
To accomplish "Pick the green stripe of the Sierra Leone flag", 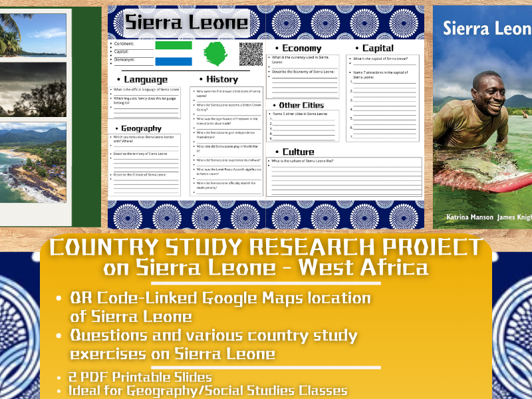I will coord(174,44).
